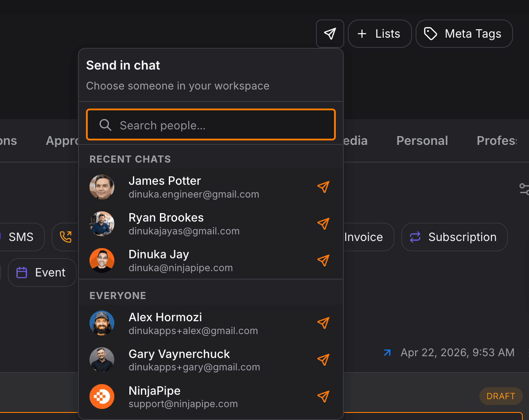Switch to the Personal tab
The image size is (529, 420).
(422, 140)
